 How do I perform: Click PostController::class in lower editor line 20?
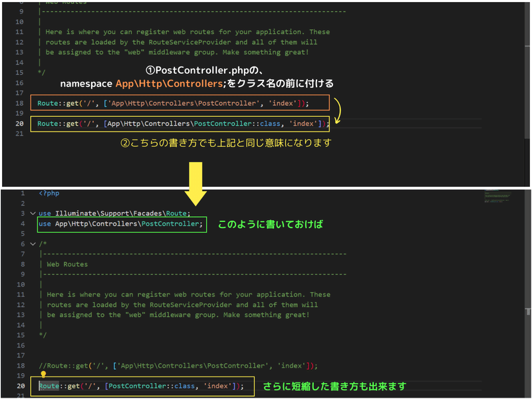152,386
